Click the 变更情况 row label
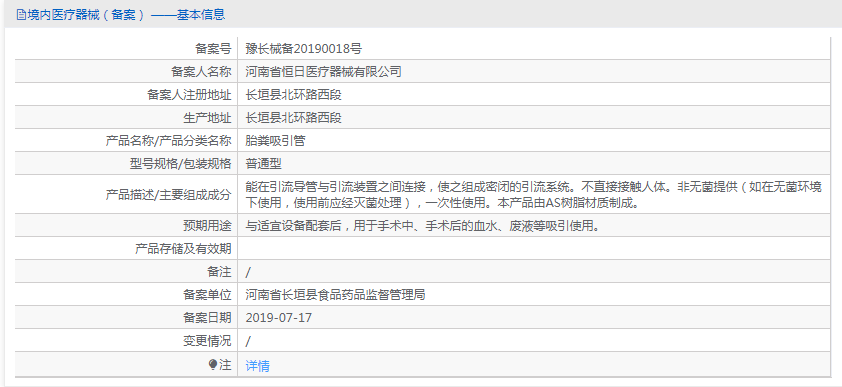842x387 pixels. pyautogui.click(x=207, y=341)
